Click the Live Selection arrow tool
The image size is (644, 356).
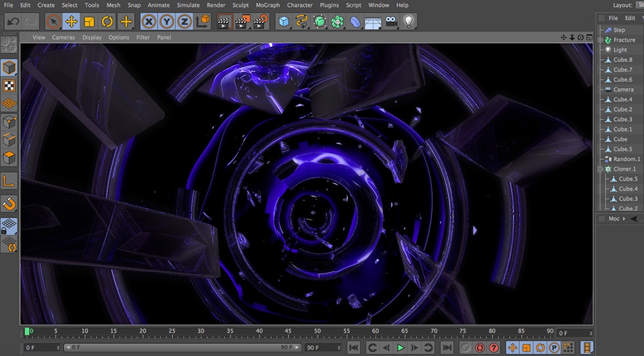point(53,21)
